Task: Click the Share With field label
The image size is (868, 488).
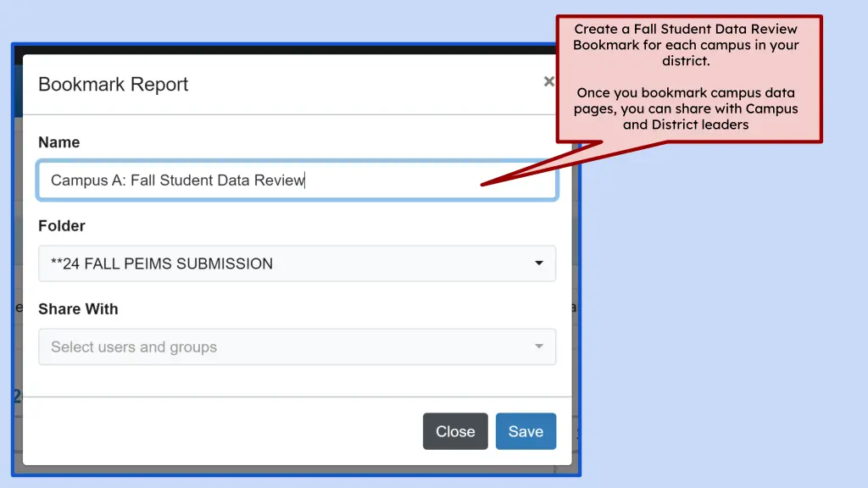Action: pyautogui.click(x=78, y=309)
